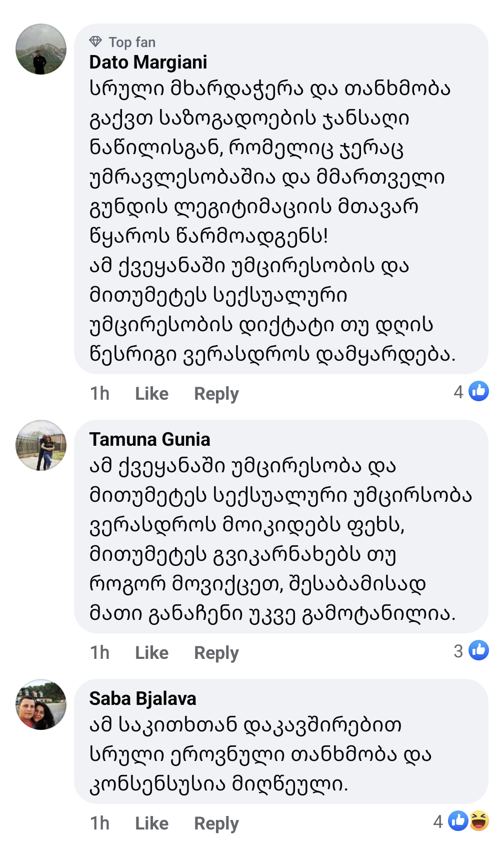Like Saba Bjalava's comment
The width and height of the screenshot is (504, 848).
[151, 823]
